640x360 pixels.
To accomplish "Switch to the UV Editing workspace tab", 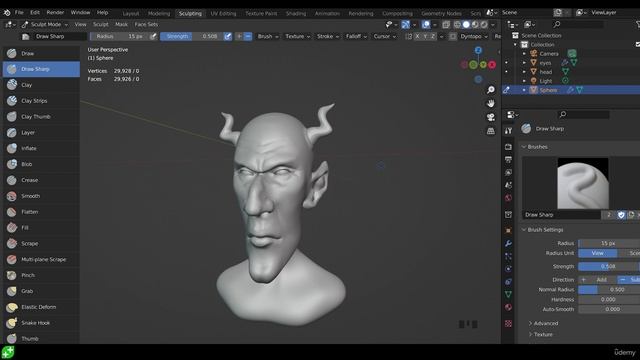I will coord(223,13).
